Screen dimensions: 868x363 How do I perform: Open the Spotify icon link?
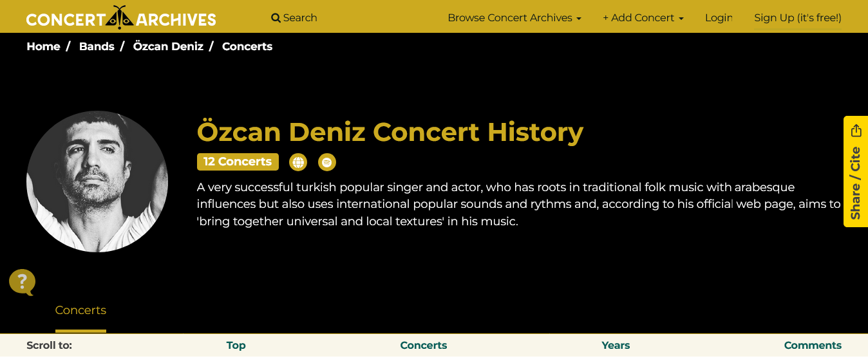pos(327,162)
